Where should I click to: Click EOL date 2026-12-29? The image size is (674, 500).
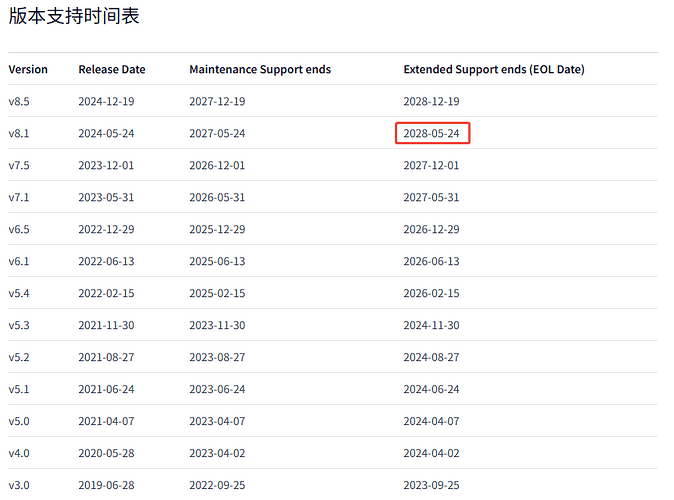(431, 229)
